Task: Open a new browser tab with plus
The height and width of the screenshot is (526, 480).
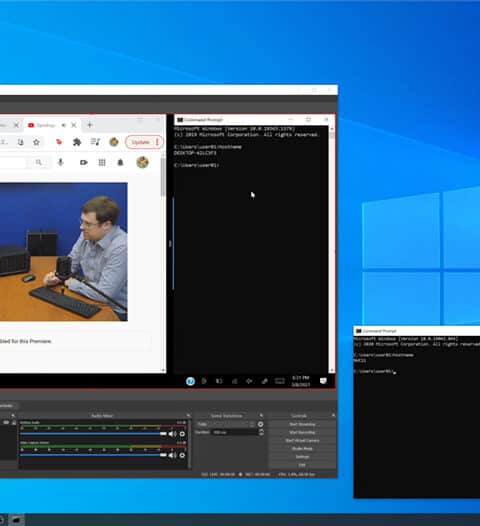Action: (x=90, y=125)
